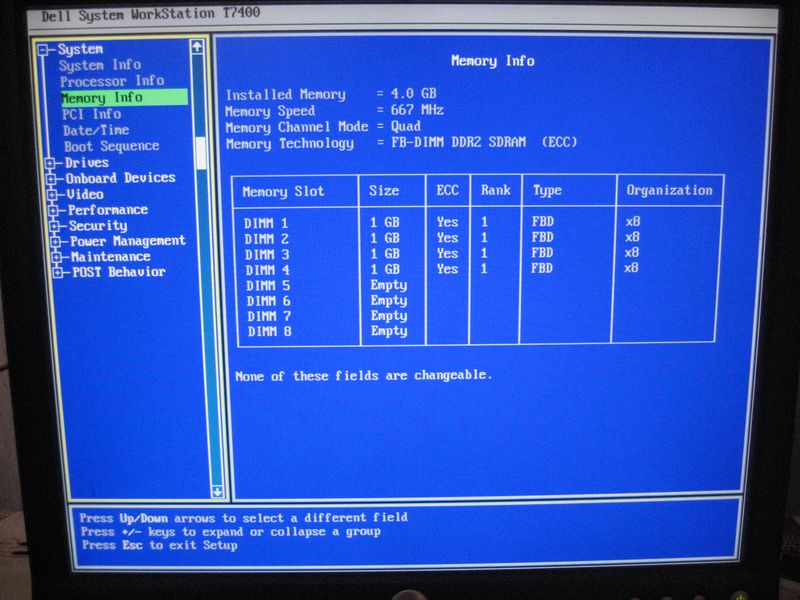
Task: Click the Up/Down arrows help line
Action: tap(243, 518)
